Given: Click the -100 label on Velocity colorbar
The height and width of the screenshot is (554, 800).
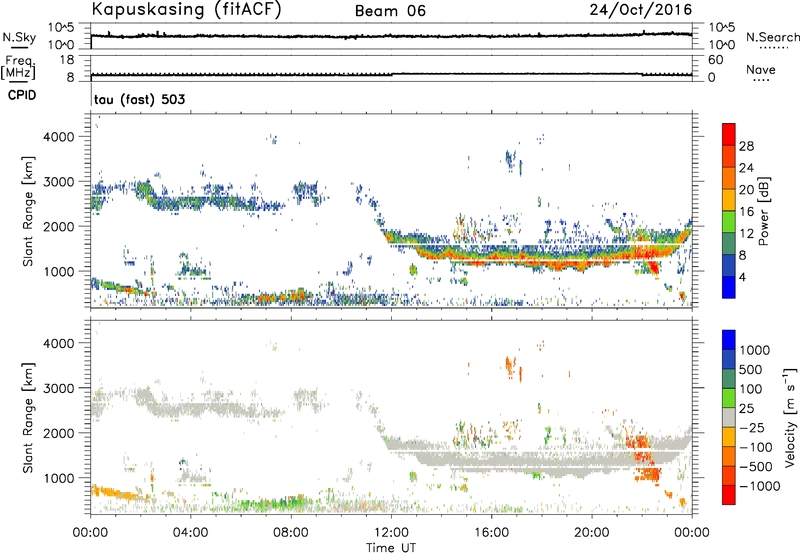Looking at the screenshot, I should 756,447.
